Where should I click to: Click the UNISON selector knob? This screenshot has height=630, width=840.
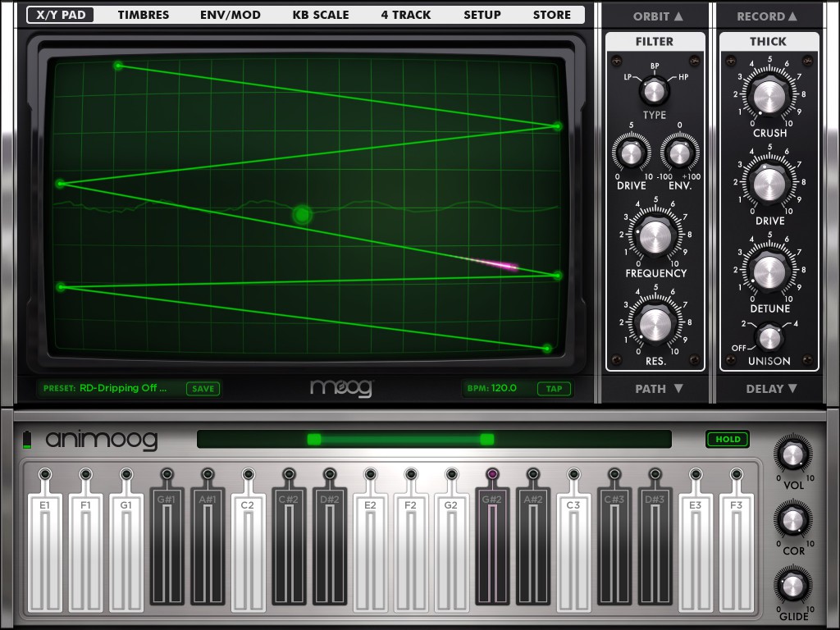[x=769, y=338]
